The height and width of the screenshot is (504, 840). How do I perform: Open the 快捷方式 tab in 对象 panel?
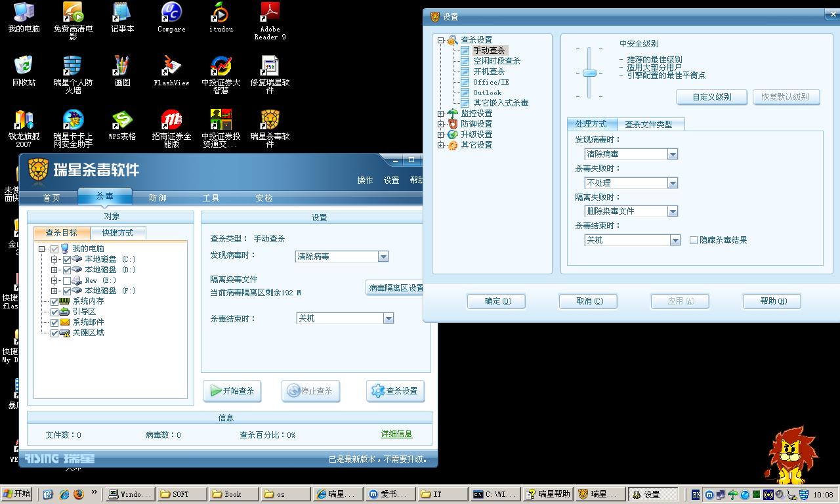point(117,233)
